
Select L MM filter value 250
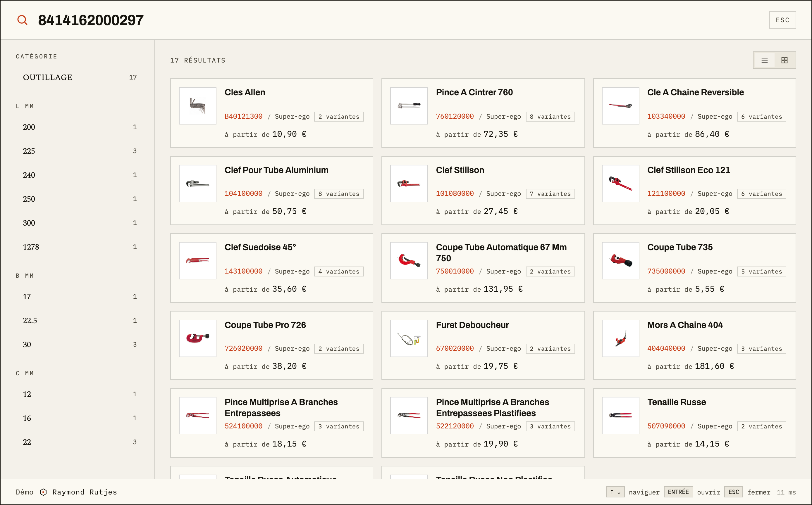(80, 199)
